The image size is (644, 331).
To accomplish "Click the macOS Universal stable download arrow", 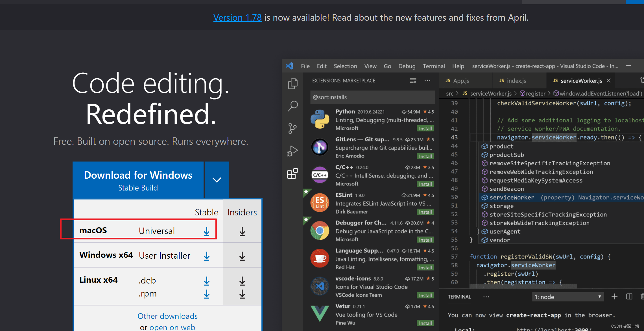I will pos(207,232).
